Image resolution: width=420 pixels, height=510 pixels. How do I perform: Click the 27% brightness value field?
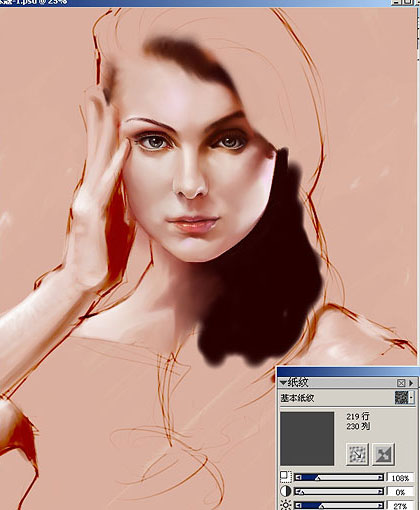coord(400,506)
